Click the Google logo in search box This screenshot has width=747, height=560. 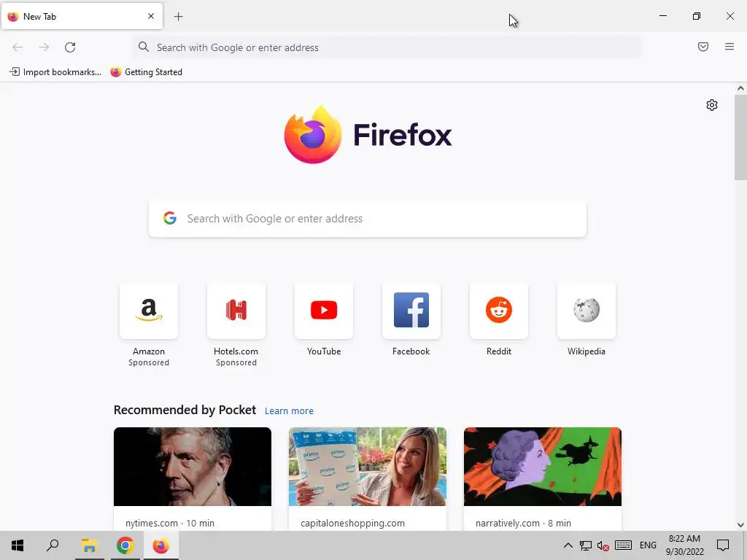169,218
